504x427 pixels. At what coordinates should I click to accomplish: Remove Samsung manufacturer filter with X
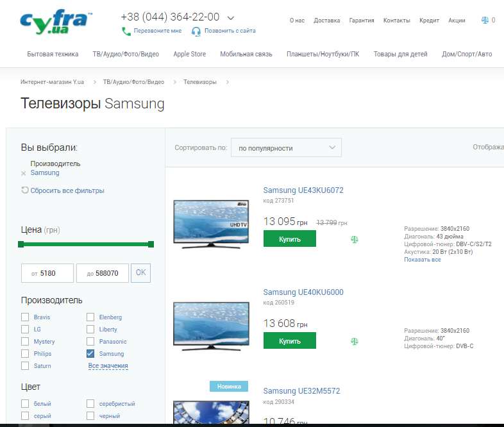(x=24, y=174)
